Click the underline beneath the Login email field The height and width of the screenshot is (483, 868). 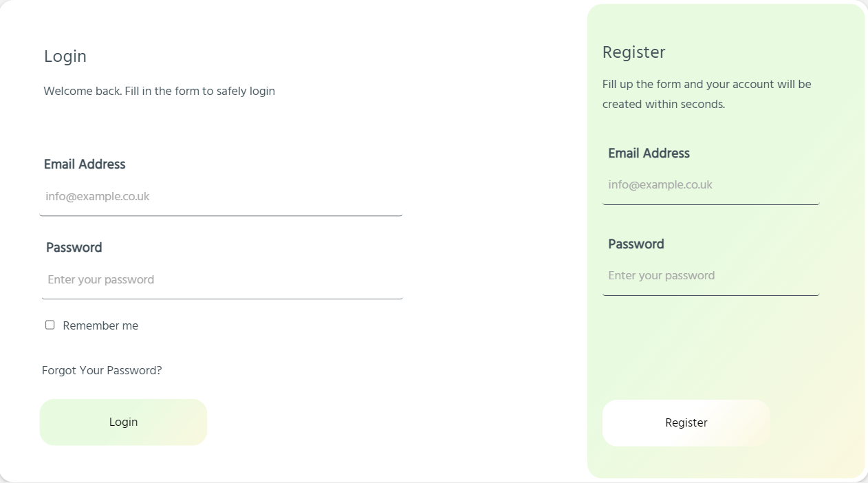pos(221,215)
